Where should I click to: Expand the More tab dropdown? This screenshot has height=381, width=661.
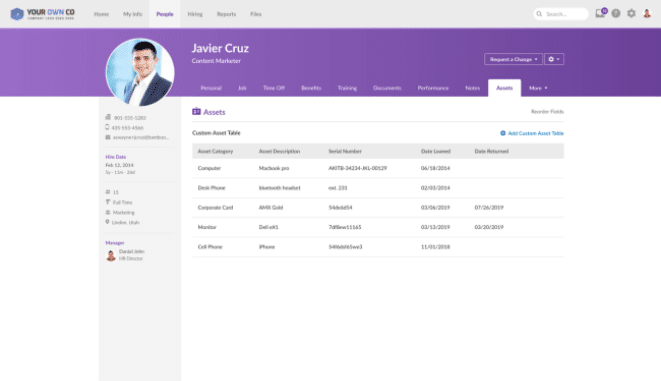538,88
